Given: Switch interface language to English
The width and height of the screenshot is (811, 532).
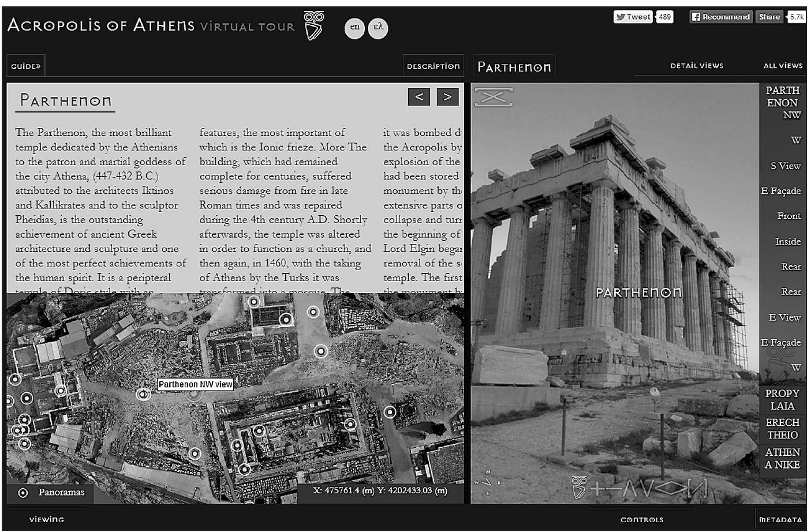Looking at the screenshot, I should (x=354, y=27).
